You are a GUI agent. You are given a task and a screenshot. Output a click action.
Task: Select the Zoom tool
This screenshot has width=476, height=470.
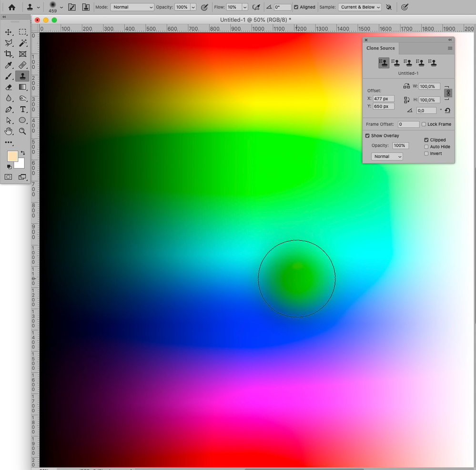tap(22, 131)
